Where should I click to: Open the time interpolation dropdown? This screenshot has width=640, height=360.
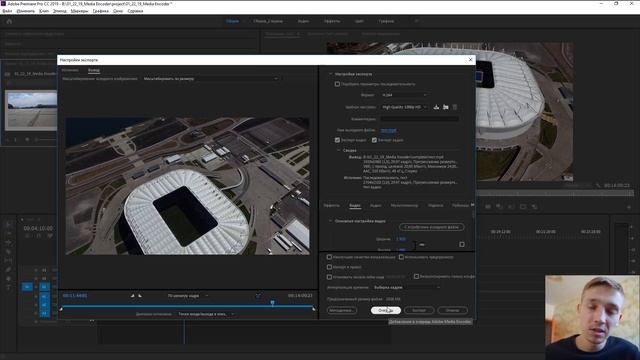coord(407,287)
